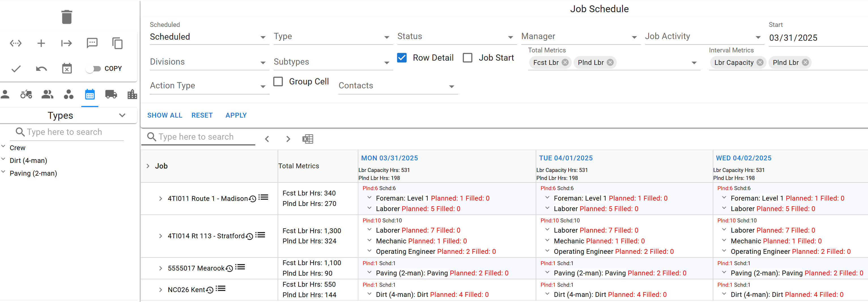Switch to the highlighted calendar schedule tab
The height and width of the screenshot is (302, 868).
click(90, 95)
